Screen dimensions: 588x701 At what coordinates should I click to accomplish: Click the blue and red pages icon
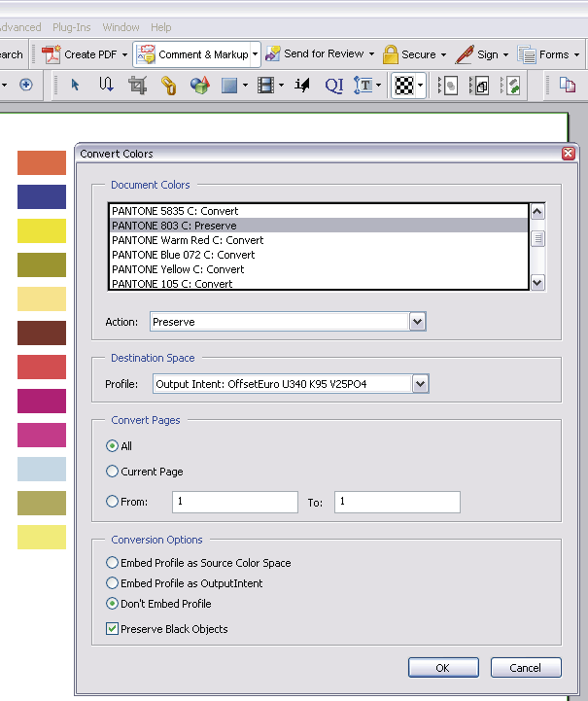point(568,85)
